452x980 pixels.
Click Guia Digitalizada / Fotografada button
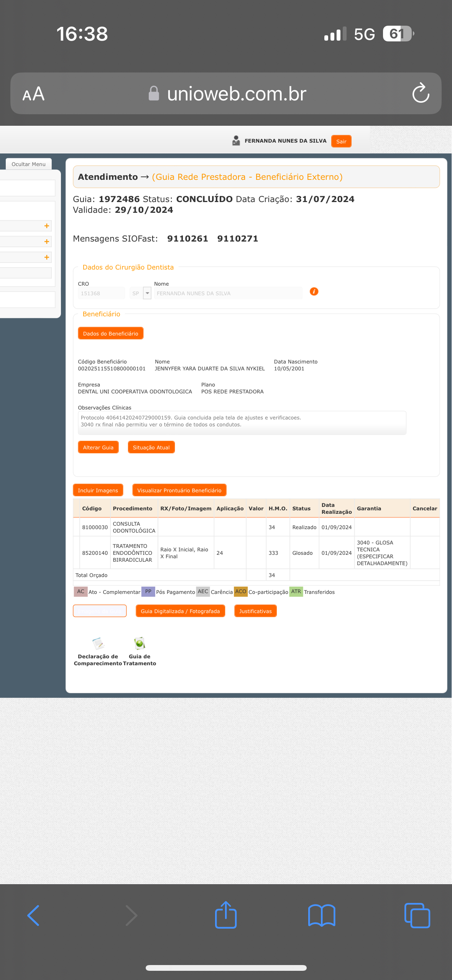180,611
